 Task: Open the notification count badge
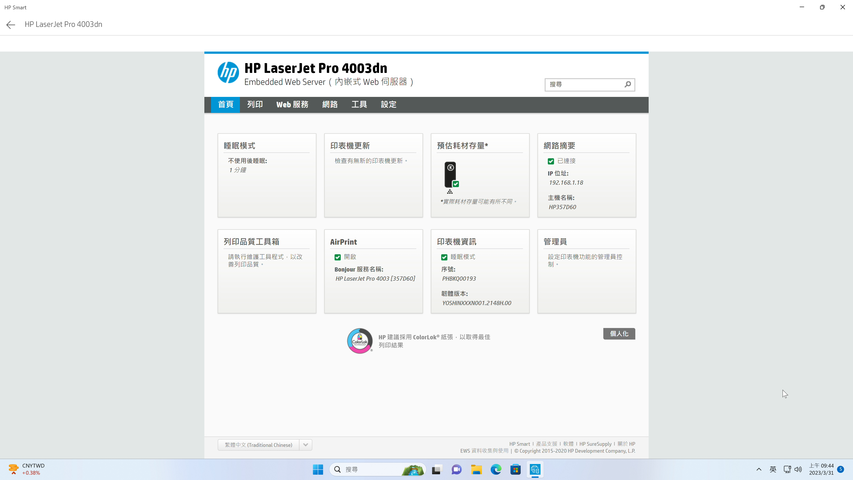(841, 469)
